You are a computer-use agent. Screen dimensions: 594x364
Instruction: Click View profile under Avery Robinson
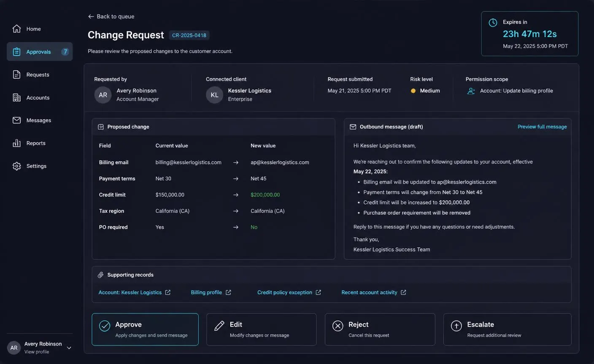click(x=37, y=352)
